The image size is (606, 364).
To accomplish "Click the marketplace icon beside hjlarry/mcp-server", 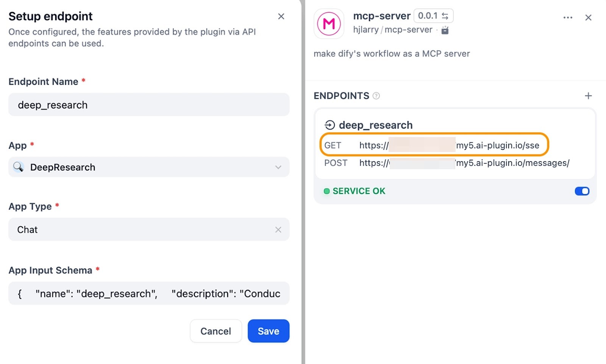I will 445,30.
